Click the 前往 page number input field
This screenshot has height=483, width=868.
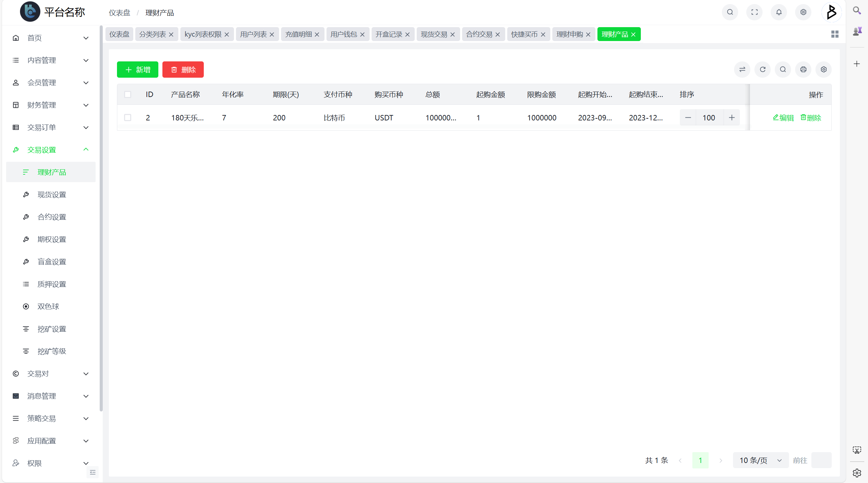[821, 460]
